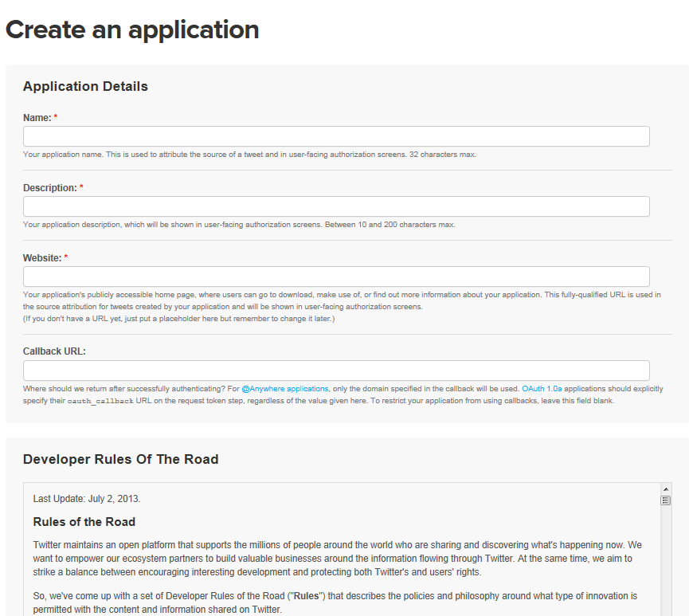Screen dimensions: 689x616
Task: Focus the Description input field
Action: pos(336,206)
